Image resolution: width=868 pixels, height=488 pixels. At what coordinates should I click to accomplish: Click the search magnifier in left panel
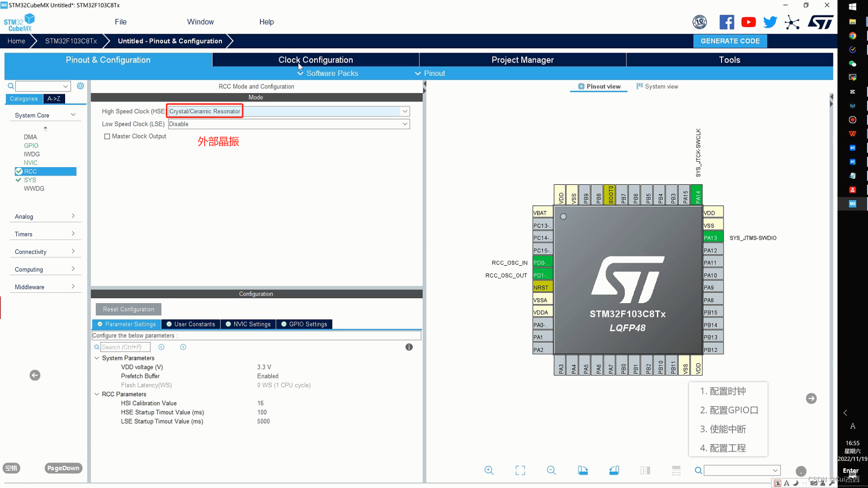tap(10, 86)
